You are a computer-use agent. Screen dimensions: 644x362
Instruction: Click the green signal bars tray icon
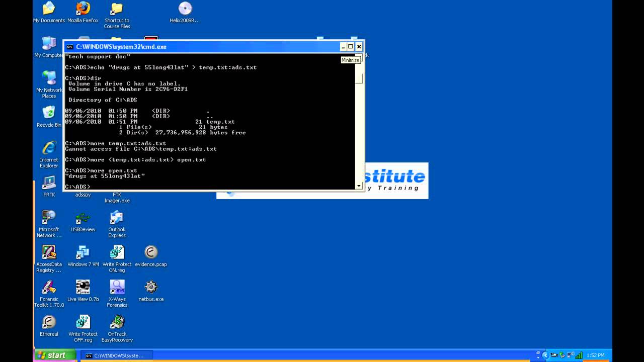pos(579,355)
